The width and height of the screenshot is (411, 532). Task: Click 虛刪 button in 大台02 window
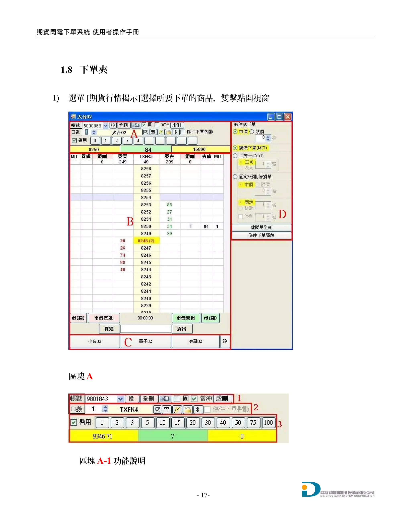point(177,125)
